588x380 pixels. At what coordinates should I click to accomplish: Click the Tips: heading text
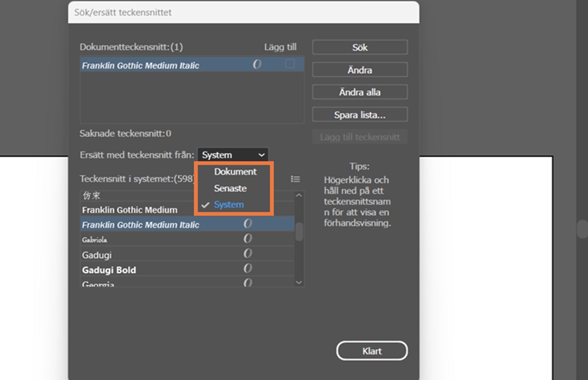click(359, 166)
